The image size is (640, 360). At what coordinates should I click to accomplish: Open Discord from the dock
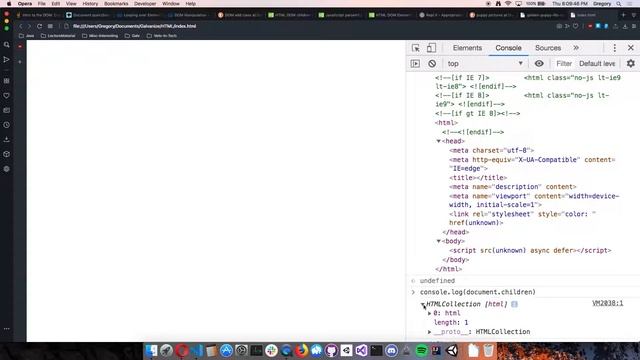[x=391, y=351]
